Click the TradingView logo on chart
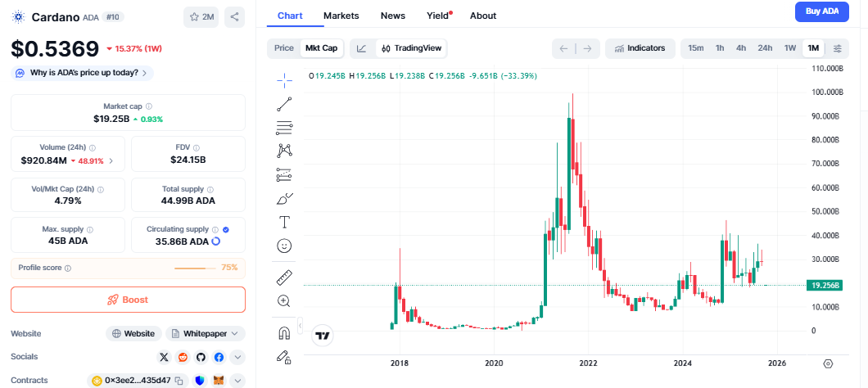This screenshot has height=388, width=868. 323,336
